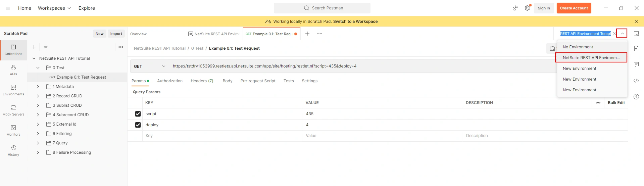Select No Environment from the dropdown list
This screenshot has height=186, width=644.
click(592, 47)
